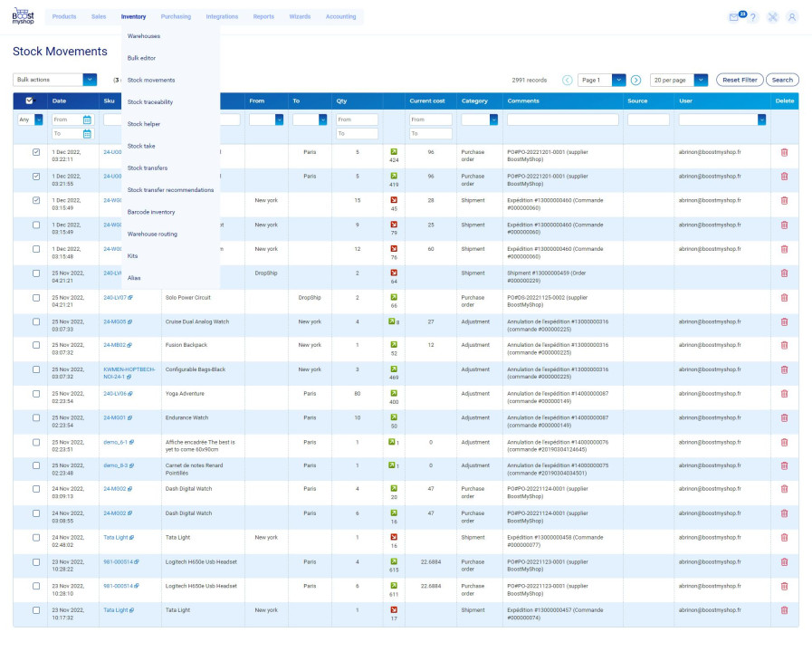The height and width of the screenshot is (661, 812).
Task: Click the Search button
Action: tap(782, 80)
